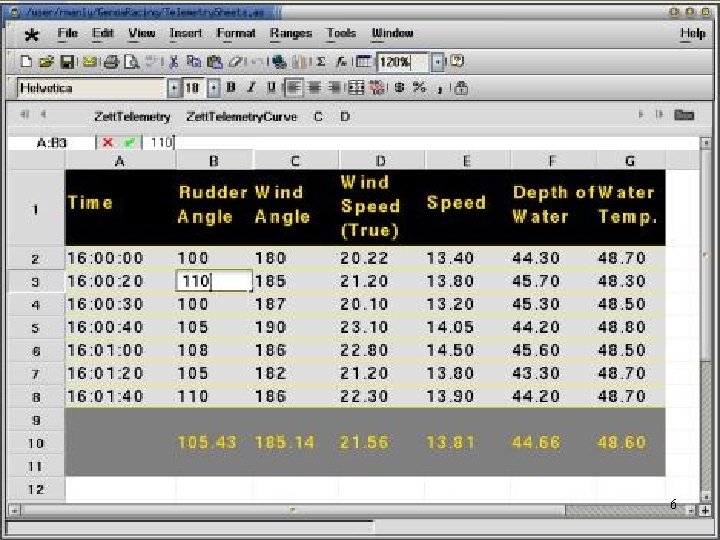
Task: Open the font size dropdown
Action: (214, 88)
